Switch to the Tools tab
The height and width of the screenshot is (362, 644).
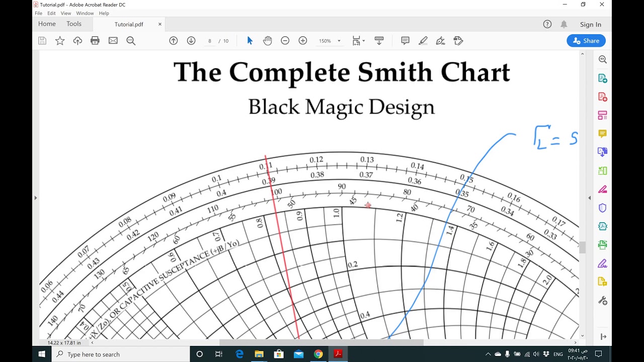click(74, 24)
